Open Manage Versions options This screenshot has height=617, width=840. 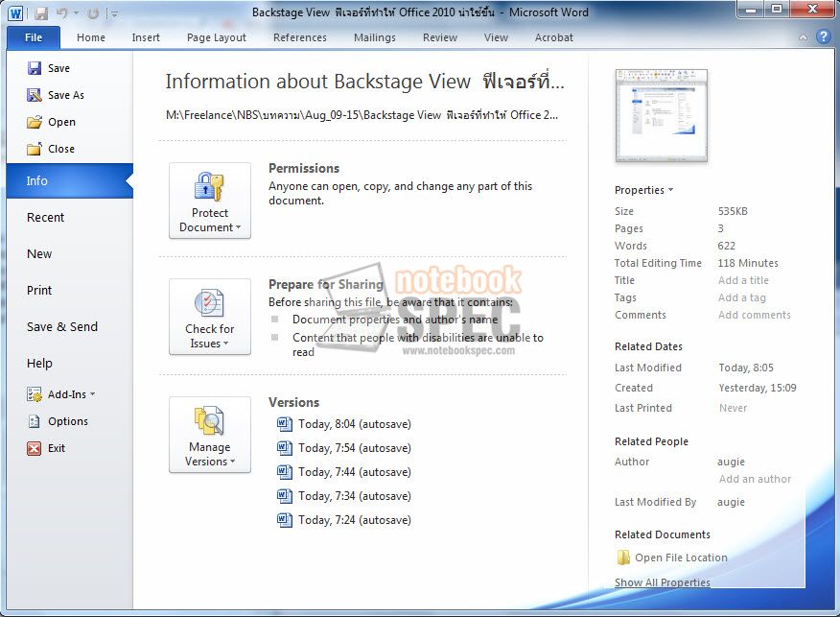tap(210, 436)
